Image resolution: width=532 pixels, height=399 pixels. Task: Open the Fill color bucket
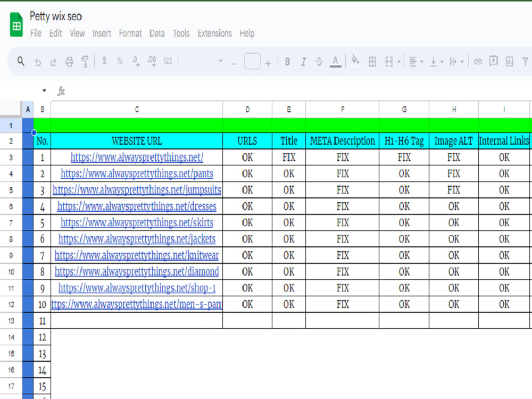(x=355, y=61)
